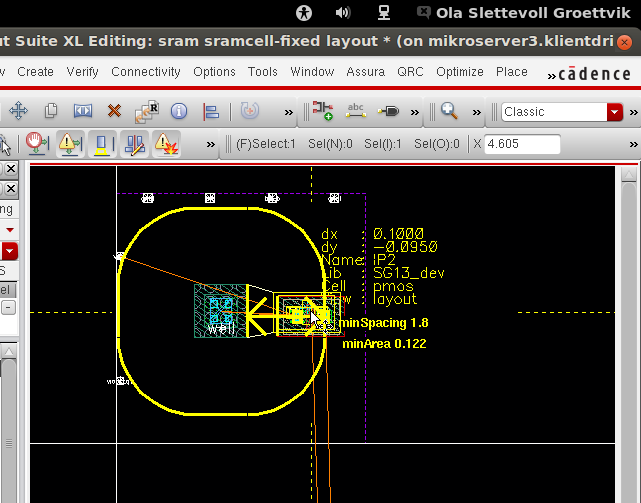
Task: Expand overflow chevron right of Classic dropdown
Action: pos(634,112)
